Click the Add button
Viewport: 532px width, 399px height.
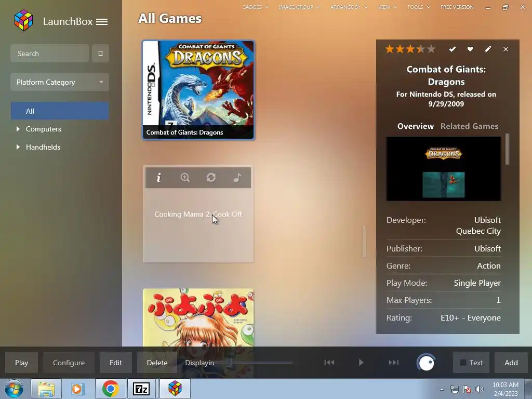pos(511,363)
